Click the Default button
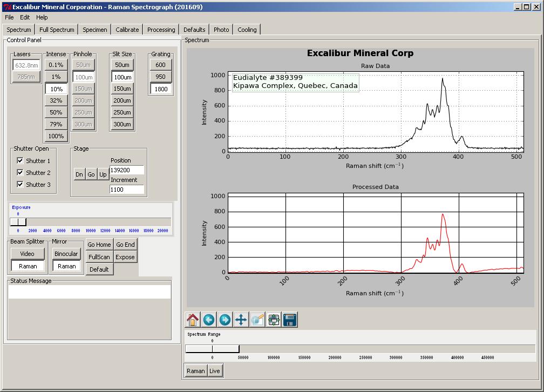The height and width of the screenshot is (392, 544). coord(99,269)
